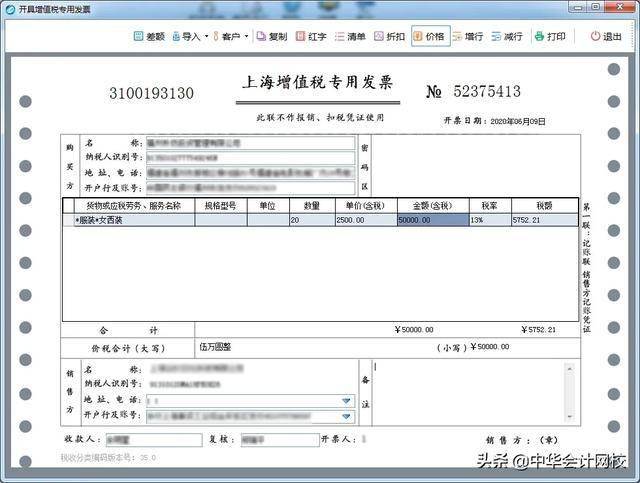Click the 规格型号 cell of the first row
Viewport: 640px width, 483px height.
coord(221,220)
